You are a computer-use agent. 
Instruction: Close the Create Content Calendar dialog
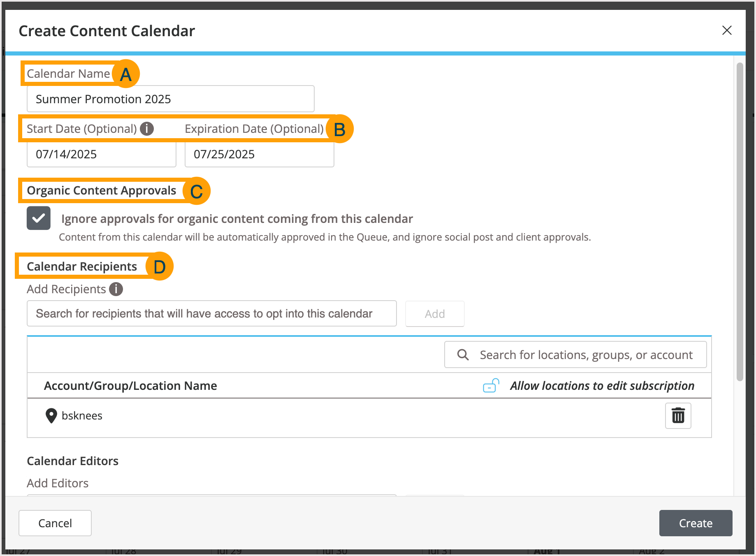(x=727, y=30)
